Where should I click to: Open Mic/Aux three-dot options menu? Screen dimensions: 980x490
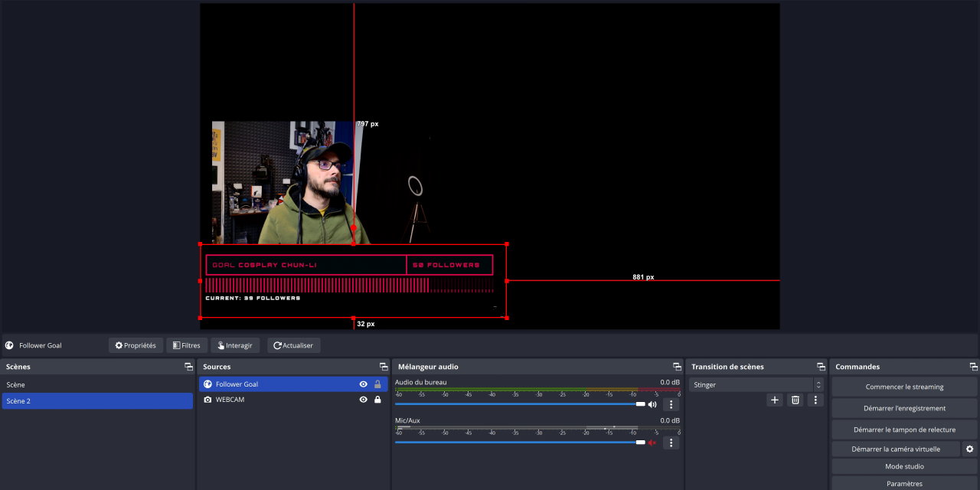pyautogui.click(x=671, y=443)
